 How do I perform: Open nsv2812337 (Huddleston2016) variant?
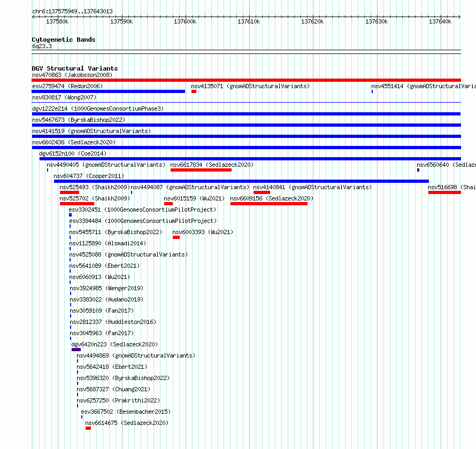click(x=113, y=322)
